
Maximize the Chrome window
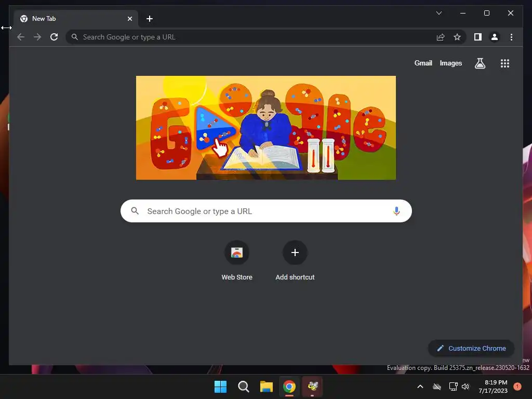(x=486, y=13)
